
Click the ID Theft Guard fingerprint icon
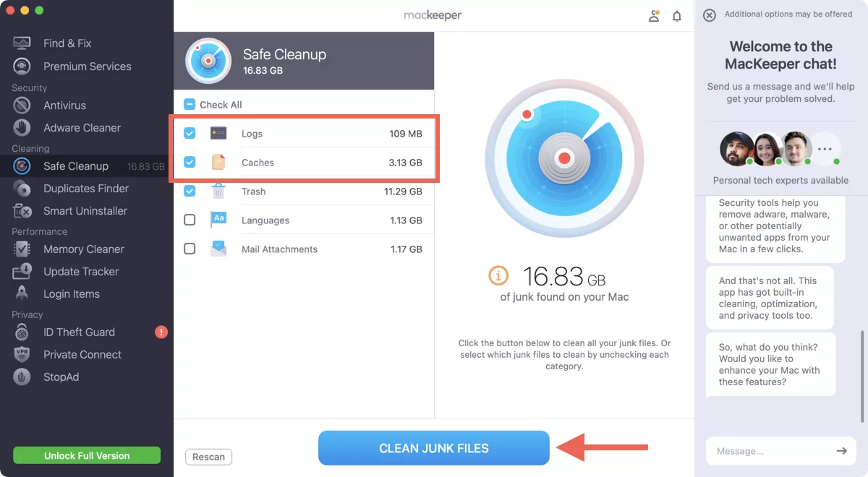click(x=22, y=332)
